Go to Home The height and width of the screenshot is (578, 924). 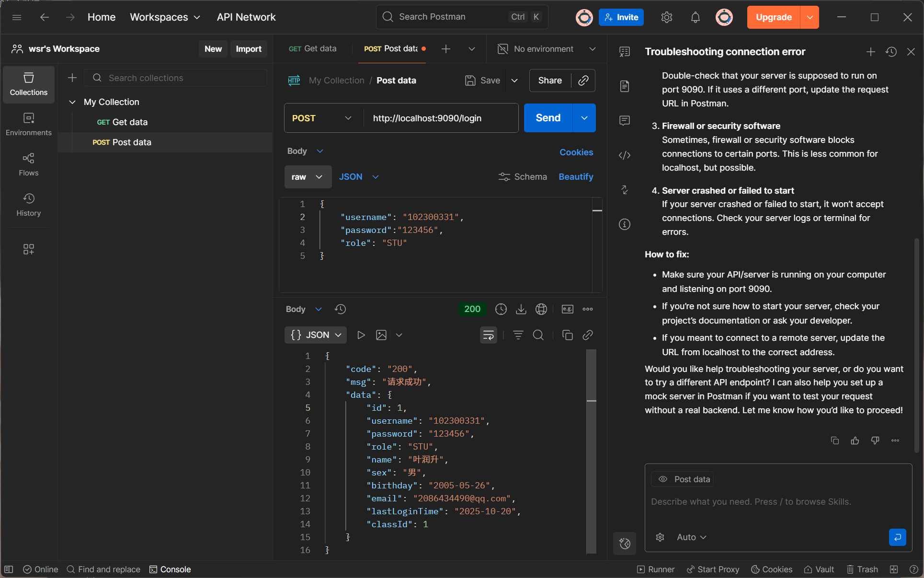102,17
